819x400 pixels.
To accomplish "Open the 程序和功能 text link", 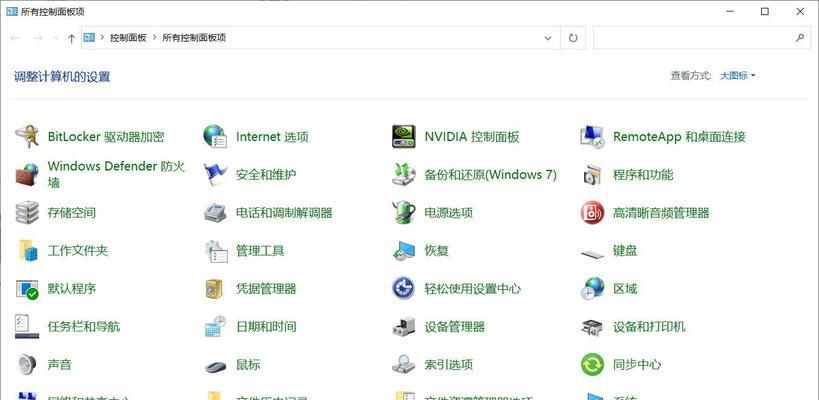I will 643,174.
